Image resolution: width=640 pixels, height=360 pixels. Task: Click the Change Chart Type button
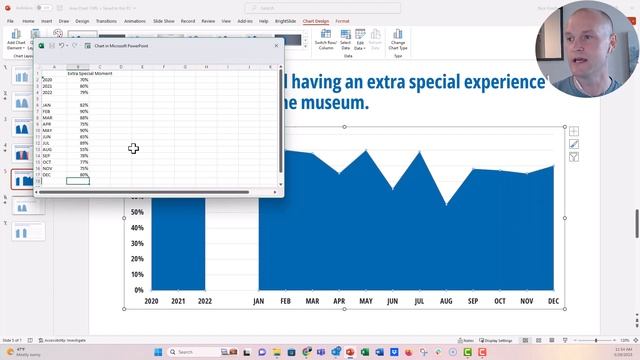click(x=398, y=40)
